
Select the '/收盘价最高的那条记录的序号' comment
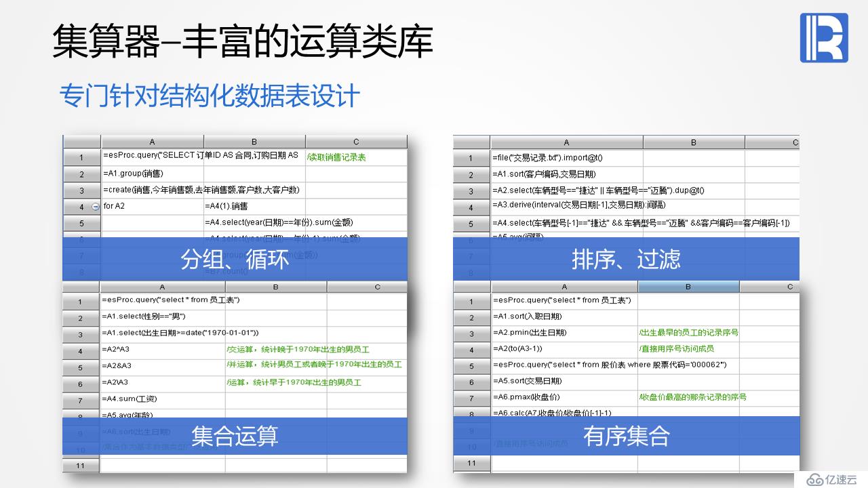(692, 397)
